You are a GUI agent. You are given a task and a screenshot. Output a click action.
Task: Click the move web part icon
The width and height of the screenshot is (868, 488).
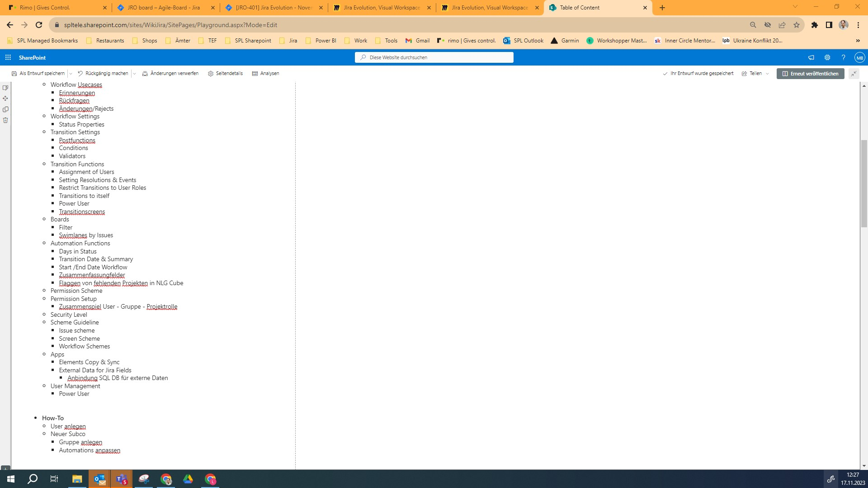pos(5,99)
